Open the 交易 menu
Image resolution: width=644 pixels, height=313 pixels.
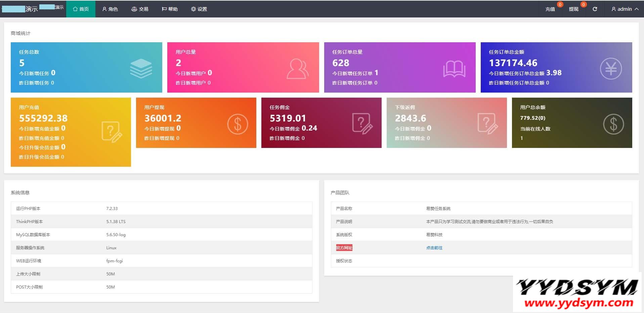click(140, 9)
